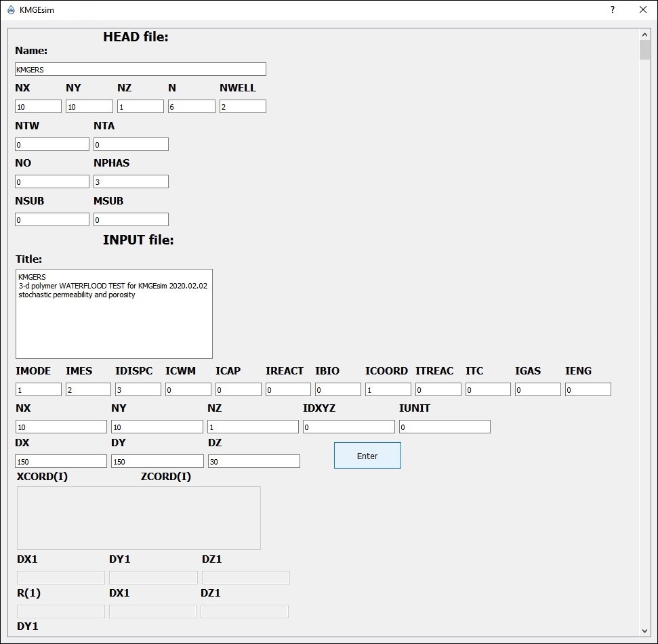
Task: Click the NTA input field
Action: point(131,144)
